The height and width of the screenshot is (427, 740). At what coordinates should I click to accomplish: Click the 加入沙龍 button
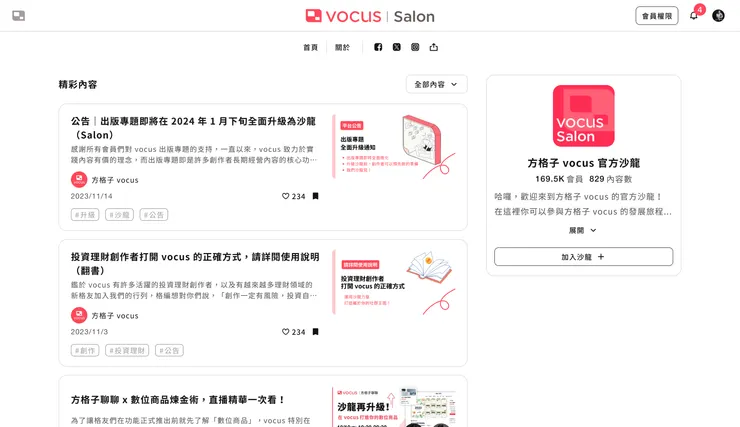[583, 257]
